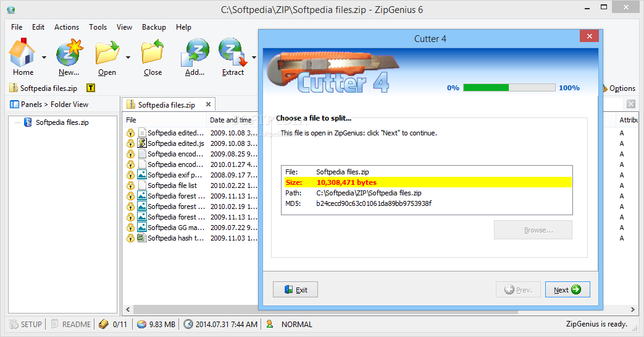Click the Cutter 4 knife logo
This screenshot has width=644, height=337.
click(333, 72)
